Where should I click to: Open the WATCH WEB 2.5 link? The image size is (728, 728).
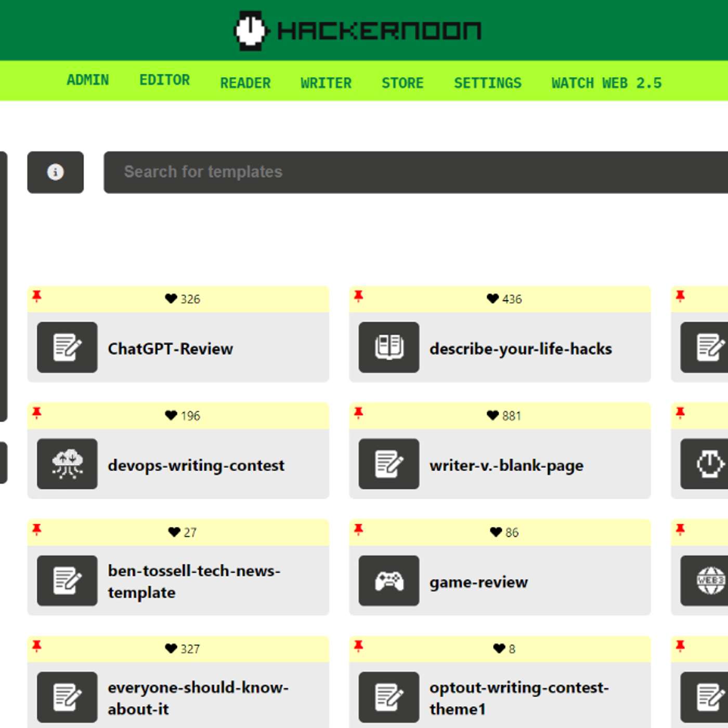[606, 83]
